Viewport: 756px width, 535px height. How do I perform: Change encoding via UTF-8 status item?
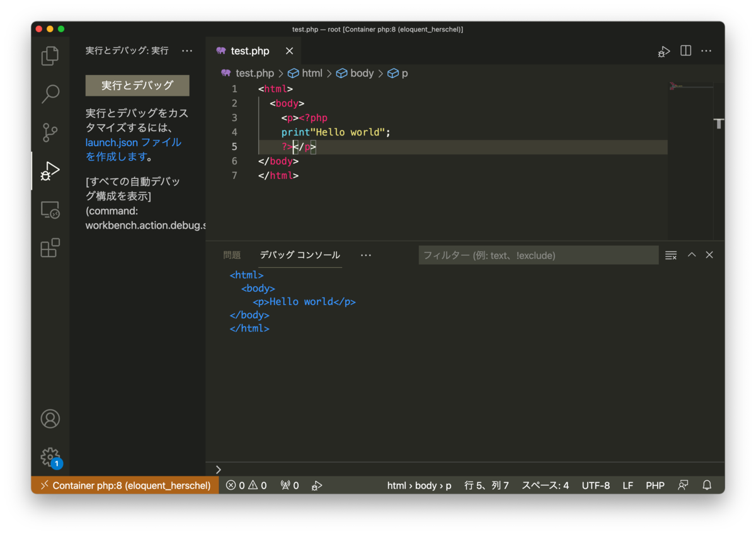(x=596, y=485)
